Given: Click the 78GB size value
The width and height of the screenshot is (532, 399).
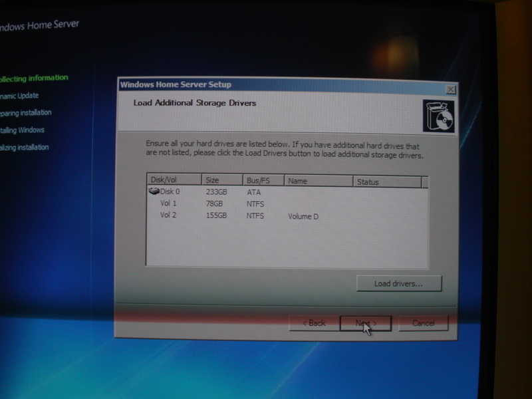Looking at the screenshot, I should point(214,203).
